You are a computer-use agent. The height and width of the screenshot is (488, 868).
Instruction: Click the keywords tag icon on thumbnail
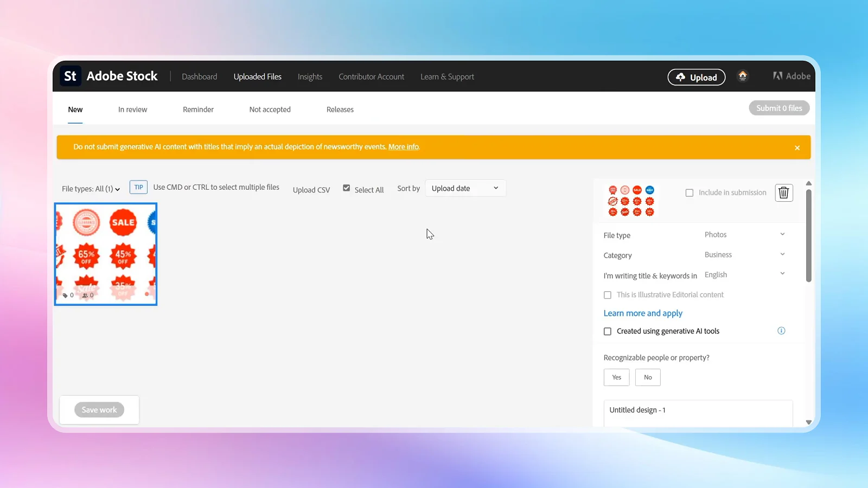pos(65,296)
